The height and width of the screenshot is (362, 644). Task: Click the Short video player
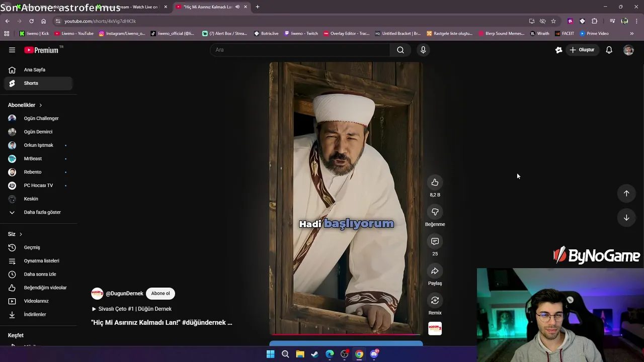pos(346,198)
